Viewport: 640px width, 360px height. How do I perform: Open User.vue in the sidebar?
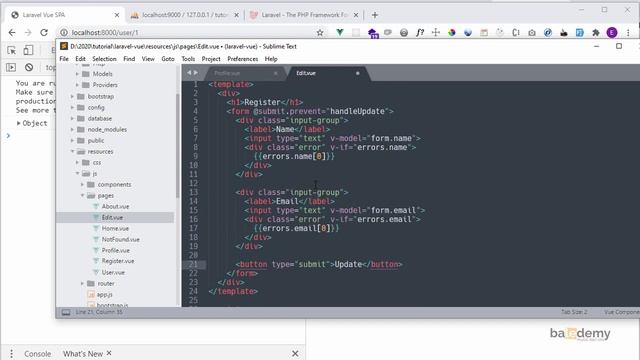click(x=113, y=272)
